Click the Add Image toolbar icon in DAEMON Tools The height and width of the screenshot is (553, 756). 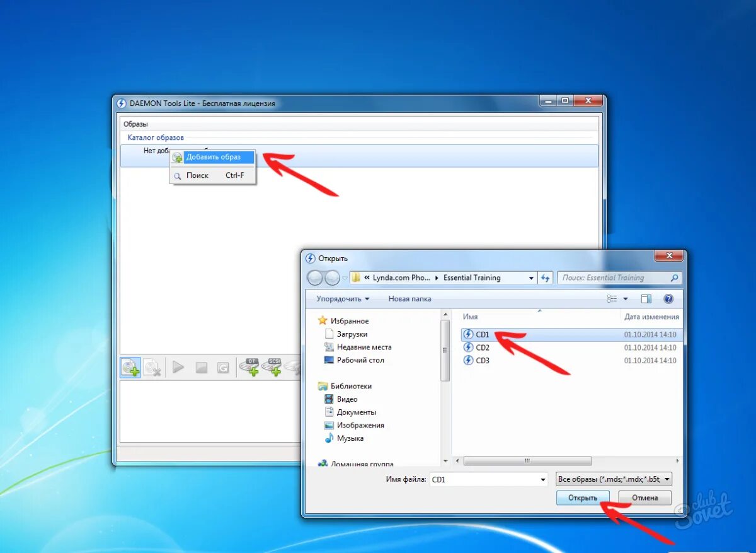click(130, 367)
